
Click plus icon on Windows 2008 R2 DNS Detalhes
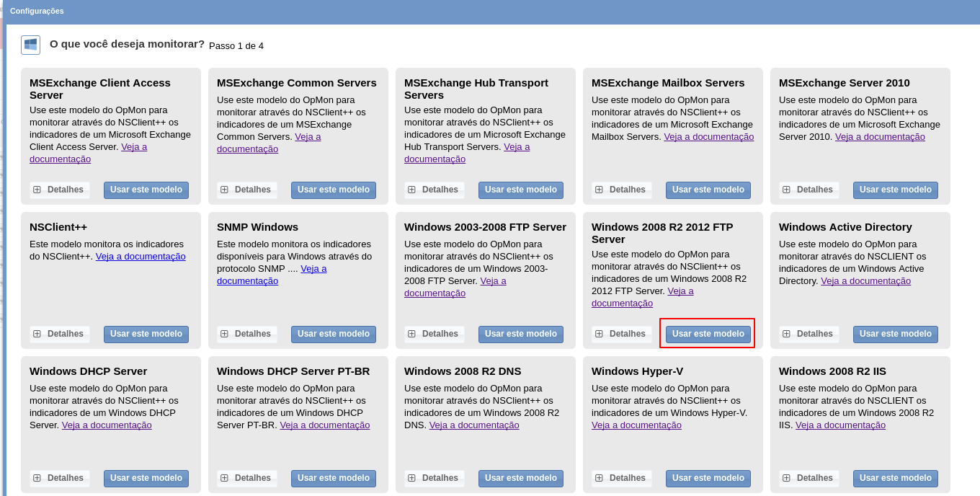[x=411, y=478]
